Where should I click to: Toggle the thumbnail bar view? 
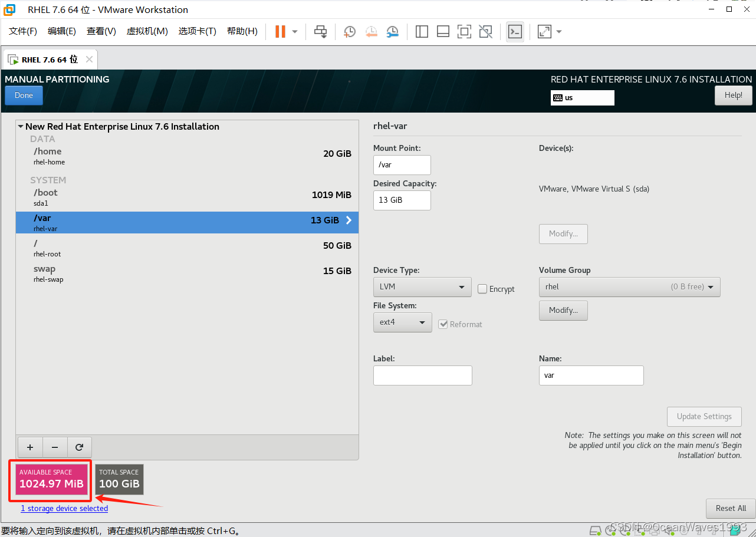coord(443,31)
